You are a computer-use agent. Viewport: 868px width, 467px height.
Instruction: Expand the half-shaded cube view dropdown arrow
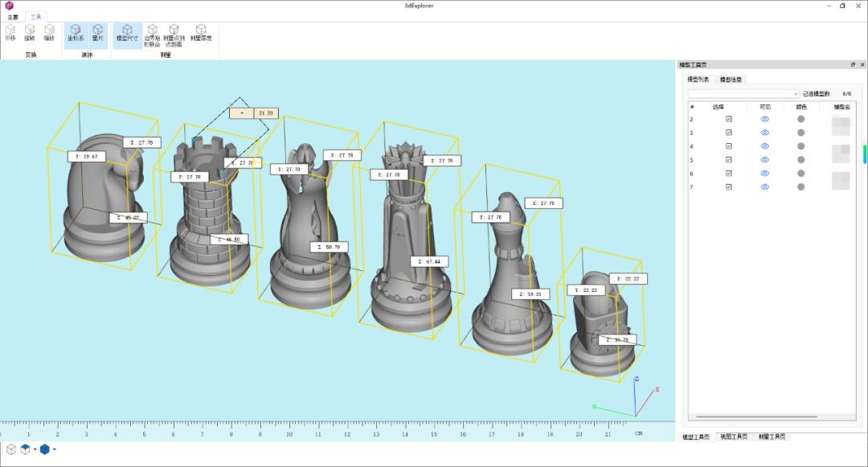35,449
